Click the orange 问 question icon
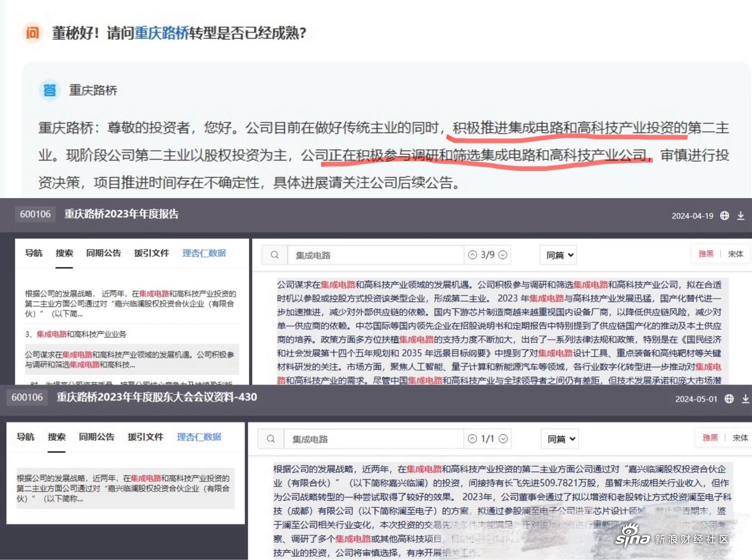Screen dimensions: 752x560 pyautogui.click(x=32, y=33)
